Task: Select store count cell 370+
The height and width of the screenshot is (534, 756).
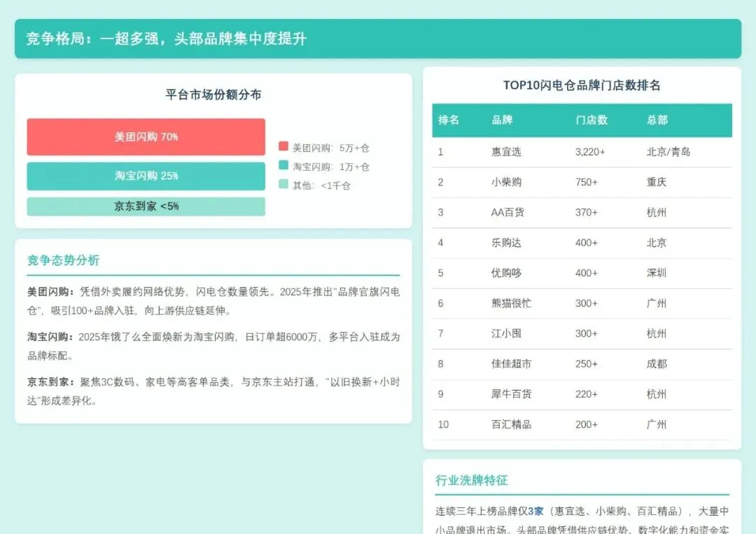Action: (587, 213)
